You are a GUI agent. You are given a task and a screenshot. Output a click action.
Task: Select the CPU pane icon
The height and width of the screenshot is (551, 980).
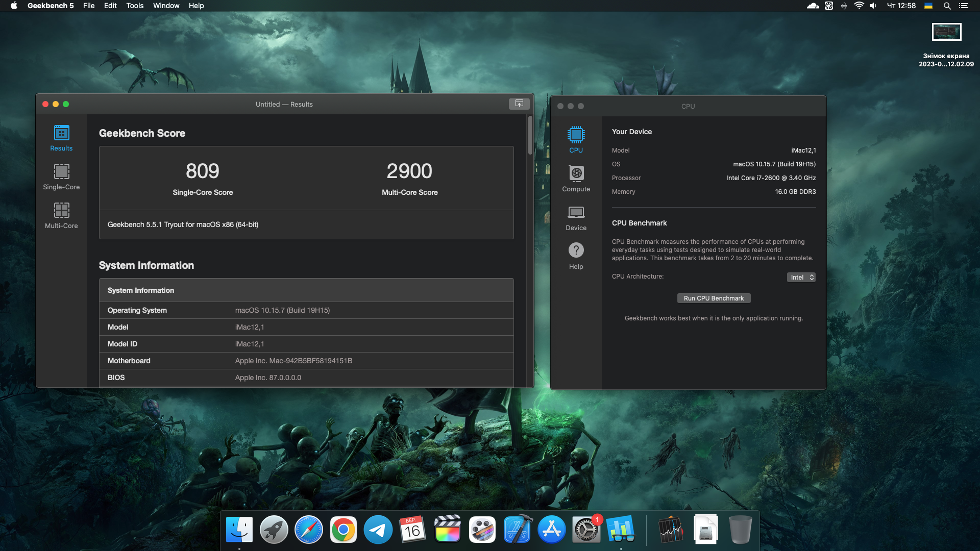pyautogui.click(x=576, y=139)
